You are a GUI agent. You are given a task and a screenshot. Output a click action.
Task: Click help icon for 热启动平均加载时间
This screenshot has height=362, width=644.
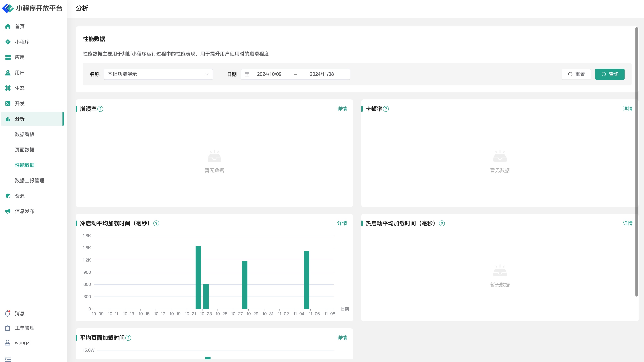pyautogui.click(x=442, y=224)
